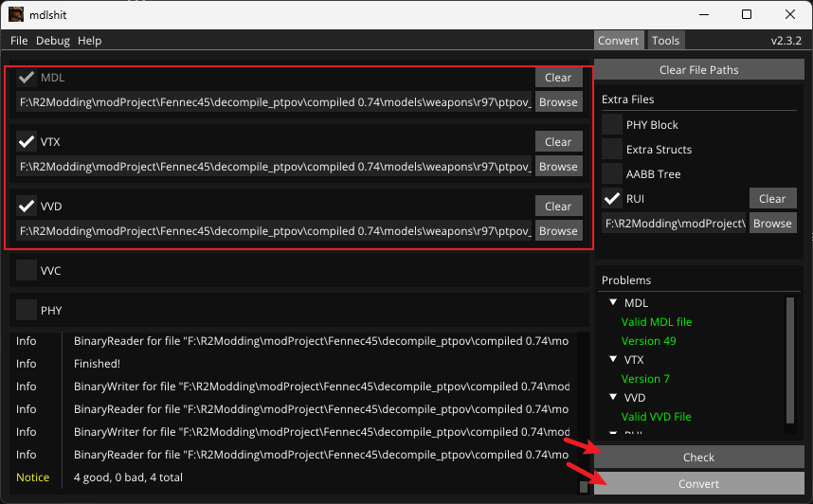This screenshot has width=813, height=504.
Task: Uncheck the RUI extra file checkbox
Action: [612, 199]
